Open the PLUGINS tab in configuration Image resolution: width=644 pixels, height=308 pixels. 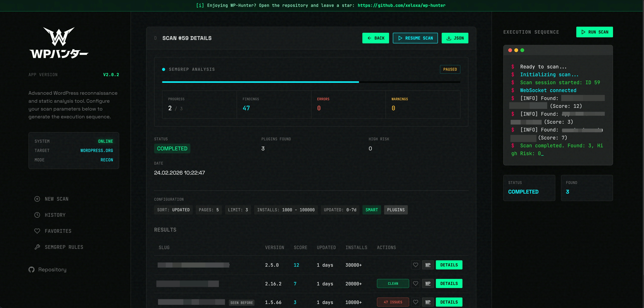pyautogui.click(x=396, y=210)
